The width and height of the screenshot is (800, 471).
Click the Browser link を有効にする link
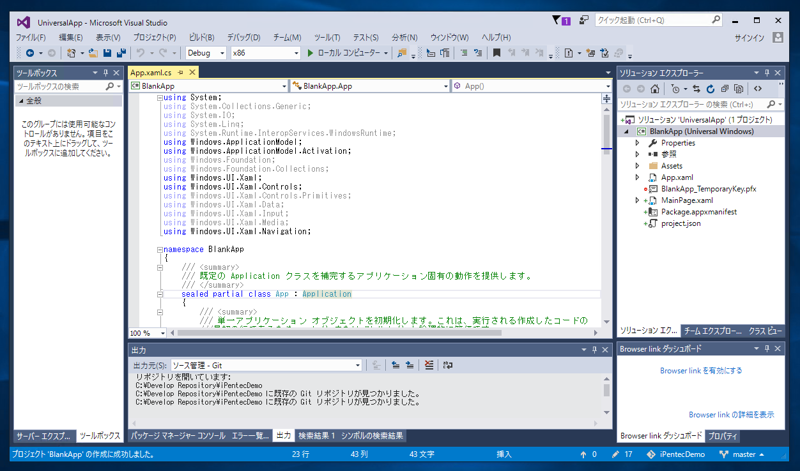pyautogui.click(x=701, y=371)
